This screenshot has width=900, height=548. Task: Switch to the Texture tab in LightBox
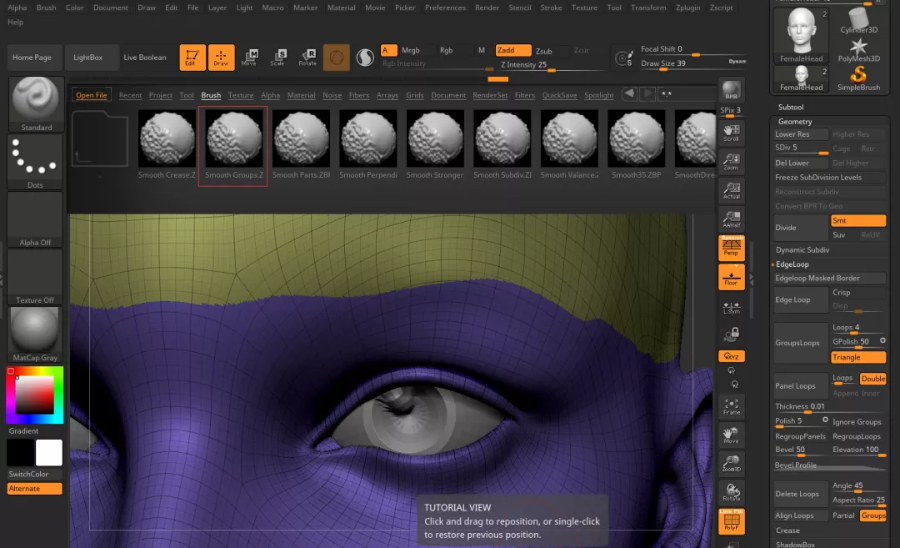pos(240,95)
